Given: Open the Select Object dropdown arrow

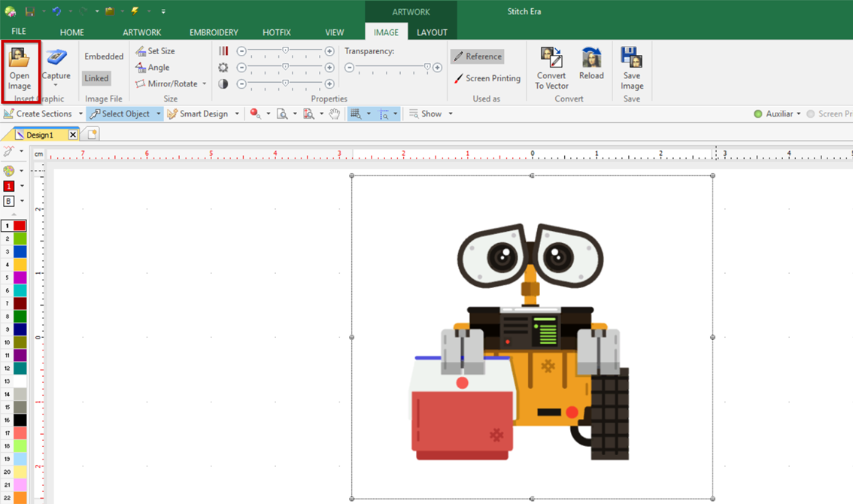Looking at the screenshot, I should (x=158, y=114).
